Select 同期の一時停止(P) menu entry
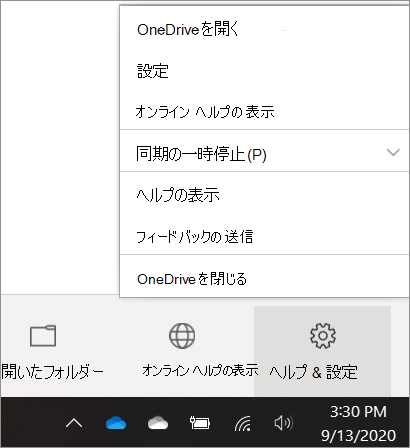The width and height of the screenshot is (410, 448). [265, 151]
